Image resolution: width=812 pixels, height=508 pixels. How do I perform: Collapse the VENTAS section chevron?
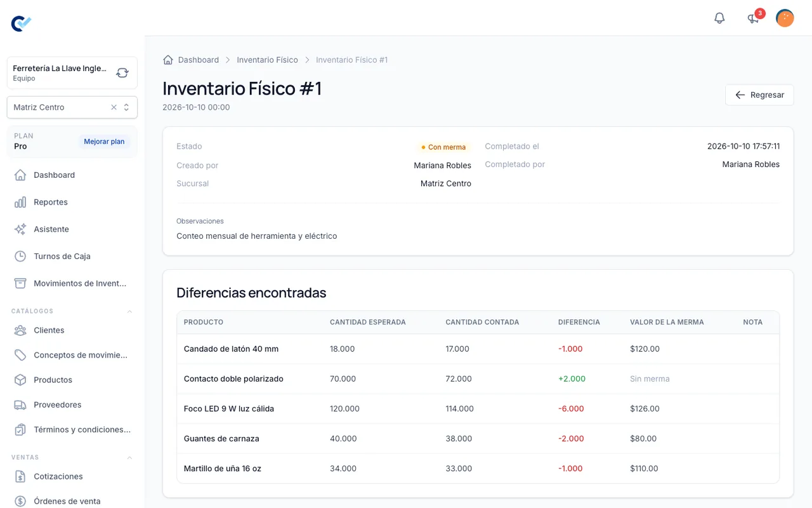[x=130, y=457]
